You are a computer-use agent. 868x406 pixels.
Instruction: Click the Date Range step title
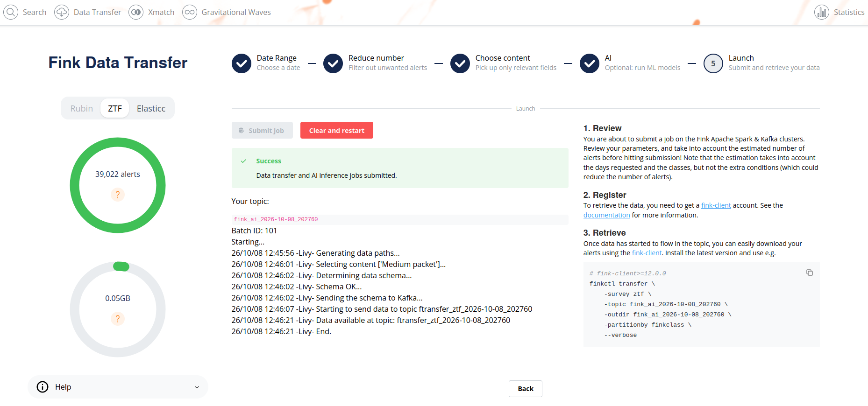[x=277, y=58]
